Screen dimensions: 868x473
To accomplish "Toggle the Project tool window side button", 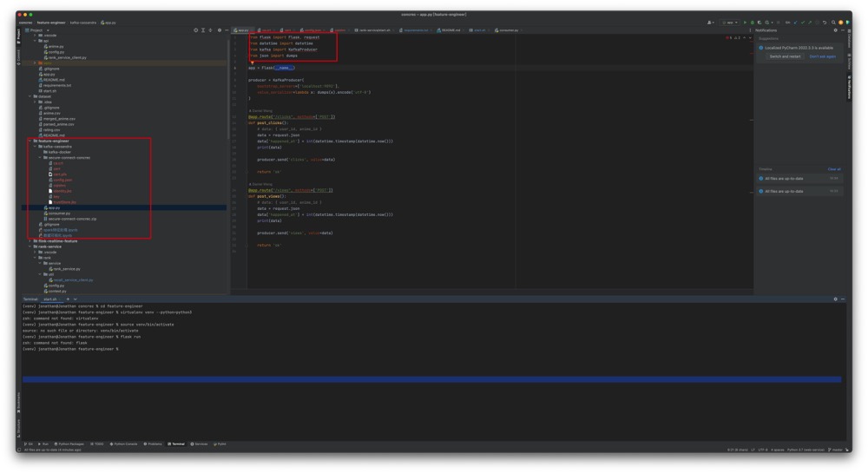I will point(18,36).
